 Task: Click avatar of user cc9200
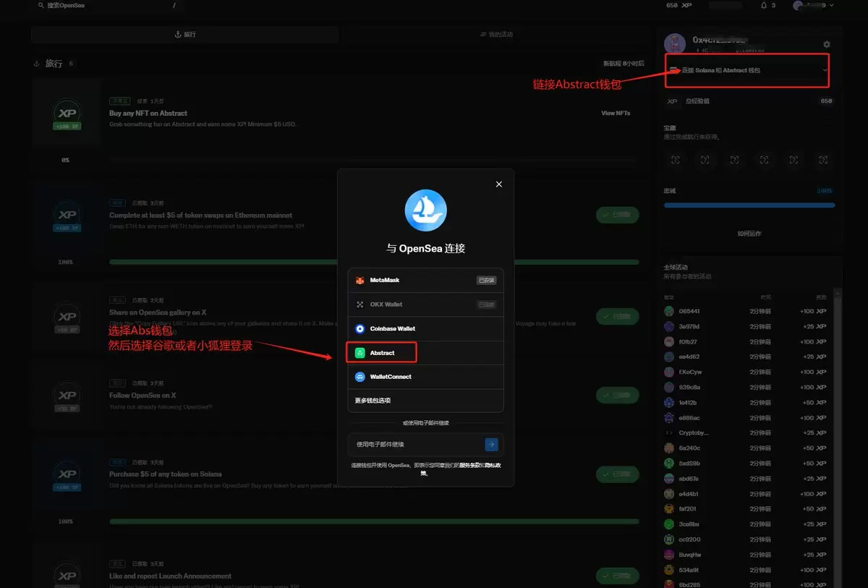[x=669, y=540]
